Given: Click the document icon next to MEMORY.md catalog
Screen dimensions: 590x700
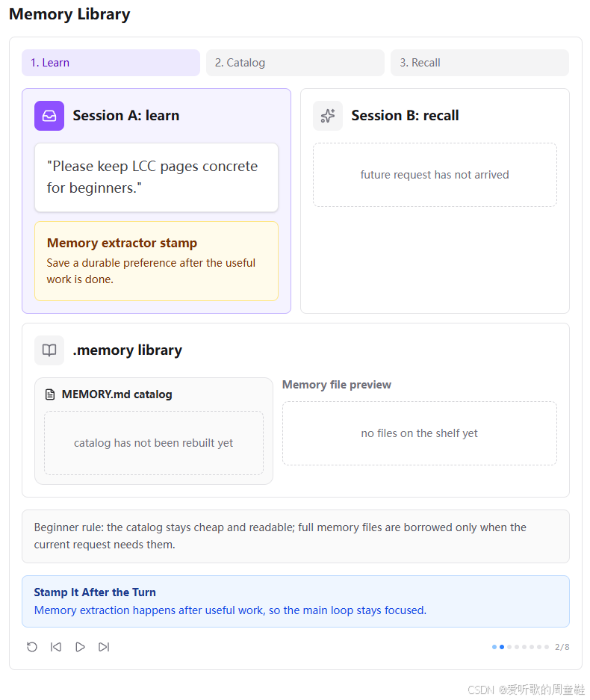Looking at the screenshot, I should coord(50,394).
